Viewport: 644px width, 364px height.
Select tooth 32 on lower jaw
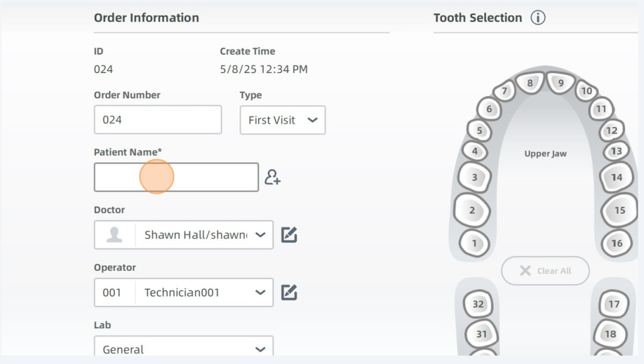478,304
